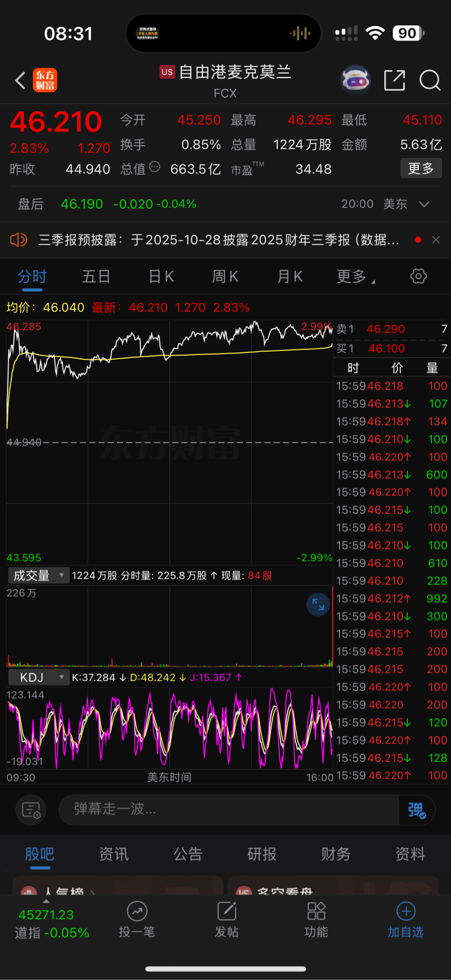The image size is (451, 980).
Task: Tap the current price 46.210
Action: pyautogui.click(x=56, y=122)
